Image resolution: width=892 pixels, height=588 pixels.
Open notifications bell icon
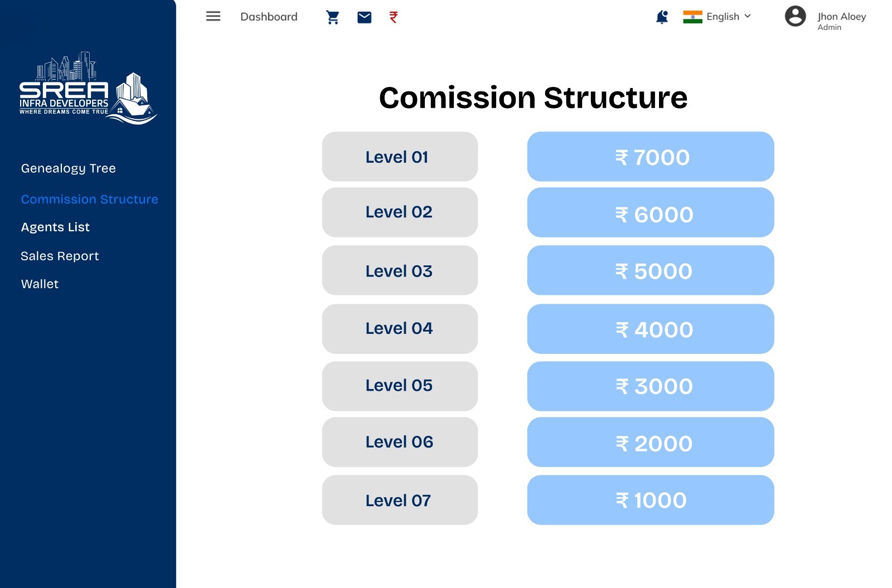click(x=662, y=17)
